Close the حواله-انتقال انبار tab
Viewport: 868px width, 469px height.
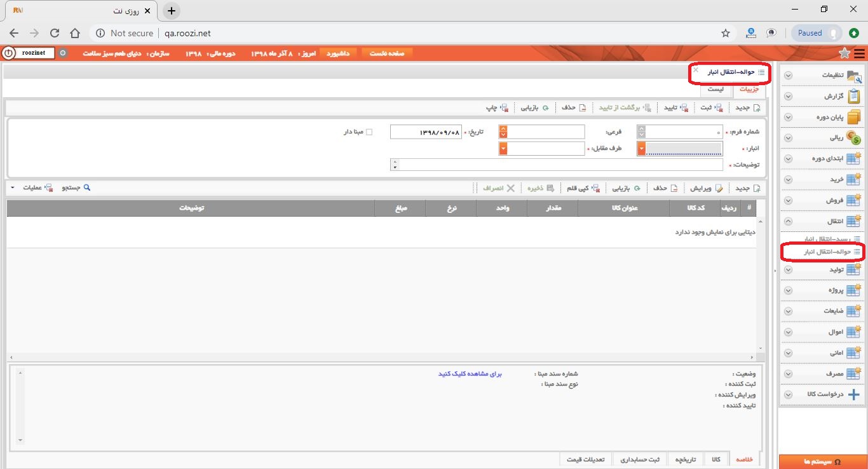coord(695,69)
